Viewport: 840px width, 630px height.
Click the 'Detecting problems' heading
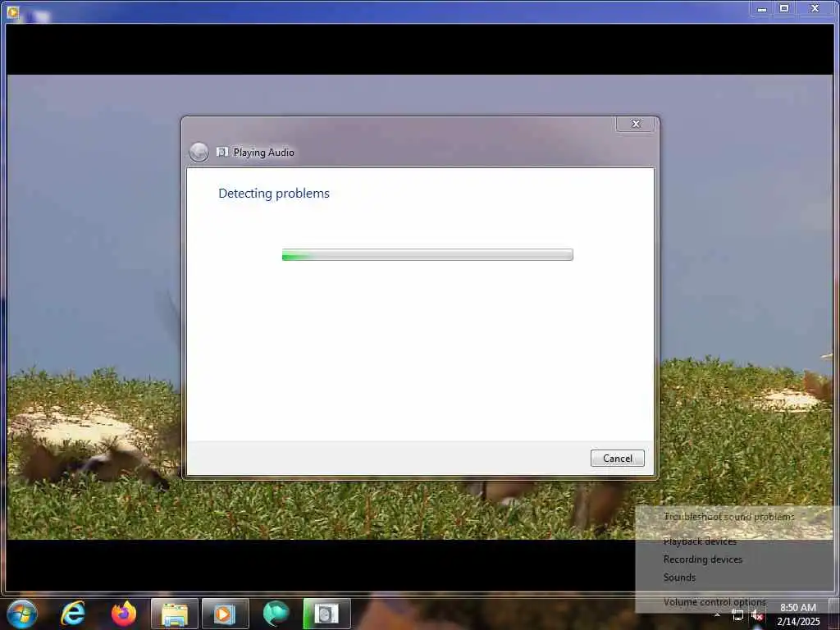[274, 194]
